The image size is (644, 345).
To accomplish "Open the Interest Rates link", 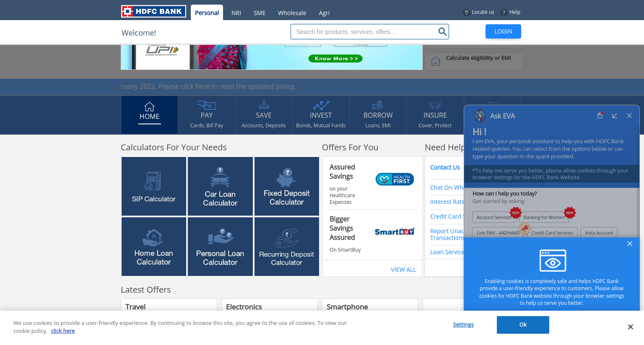I will [447, 202].
